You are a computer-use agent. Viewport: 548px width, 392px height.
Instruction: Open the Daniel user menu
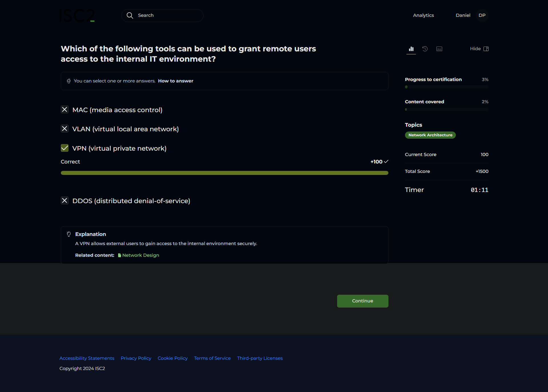(x=463, y=15)
